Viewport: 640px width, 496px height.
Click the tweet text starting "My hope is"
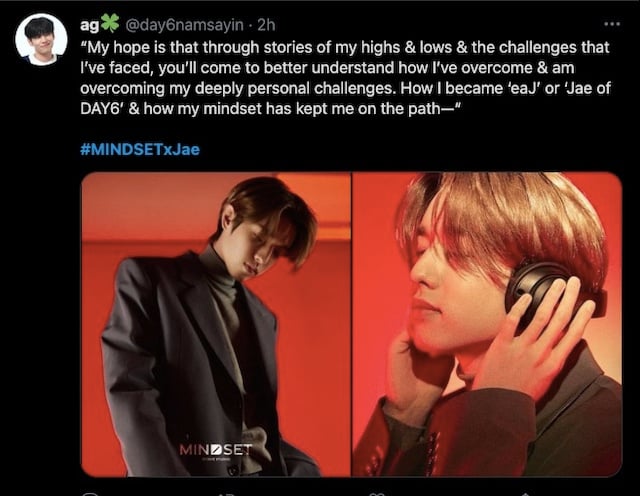[x=345, y=78]
